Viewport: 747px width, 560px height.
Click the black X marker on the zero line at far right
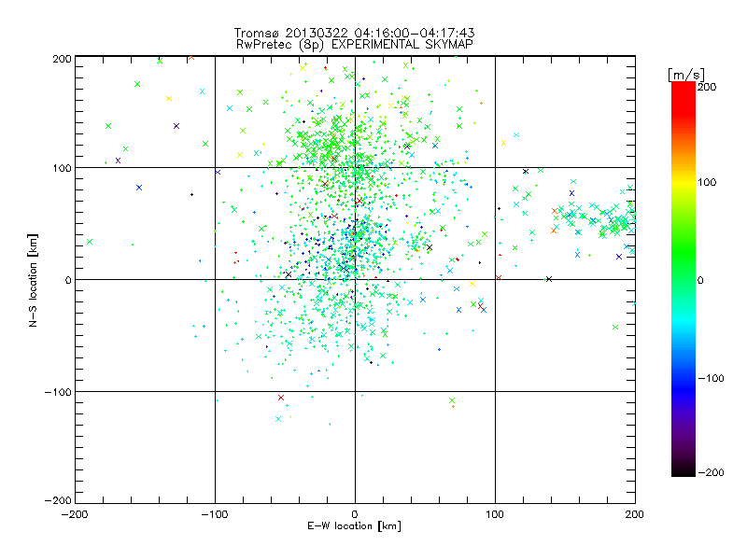click(x=549, y=279)
